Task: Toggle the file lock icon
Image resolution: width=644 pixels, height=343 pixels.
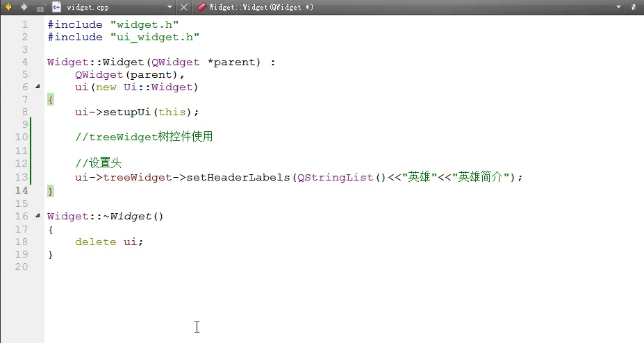Action: point(40,8)
